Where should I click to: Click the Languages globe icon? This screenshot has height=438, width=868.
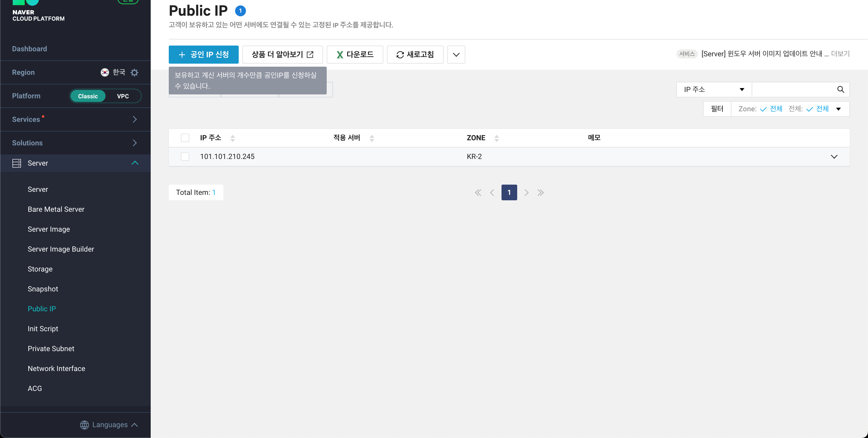click(85, 425)
